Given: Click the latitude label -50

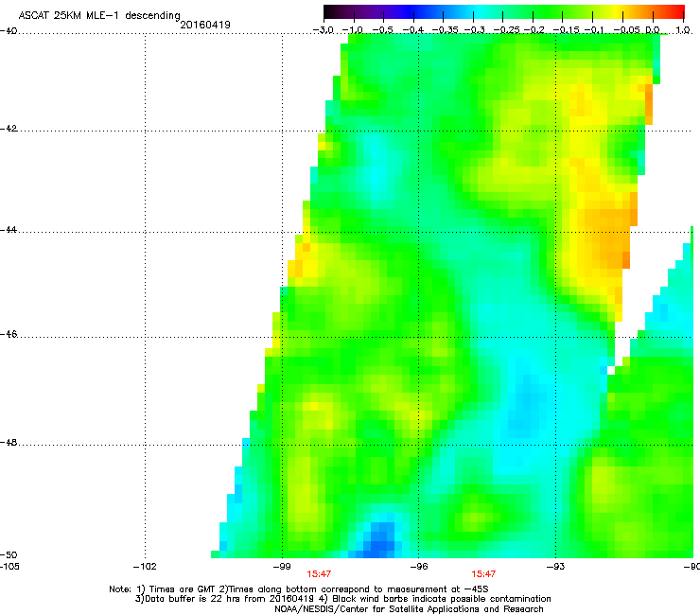Looking at the screenshot, I should (9, 554).
